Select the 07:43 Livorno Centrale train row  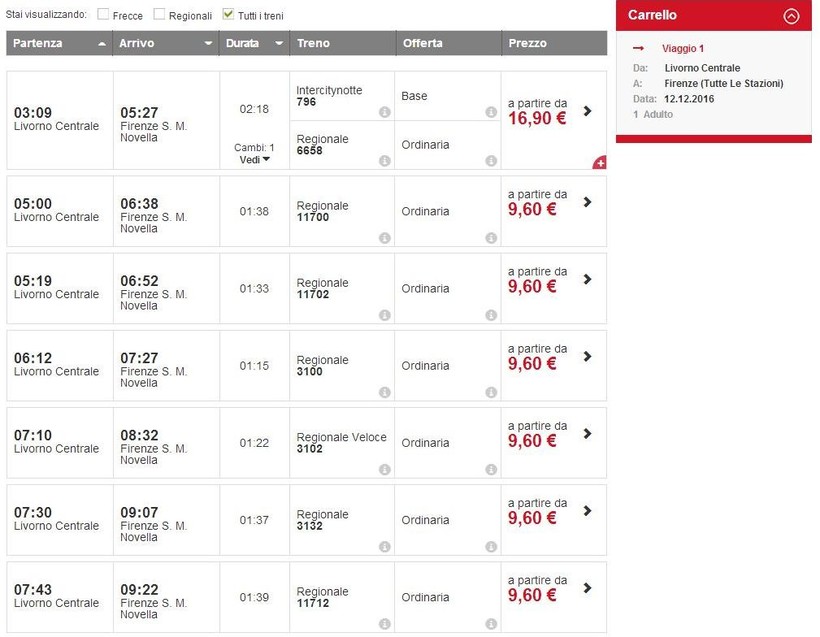56,597
